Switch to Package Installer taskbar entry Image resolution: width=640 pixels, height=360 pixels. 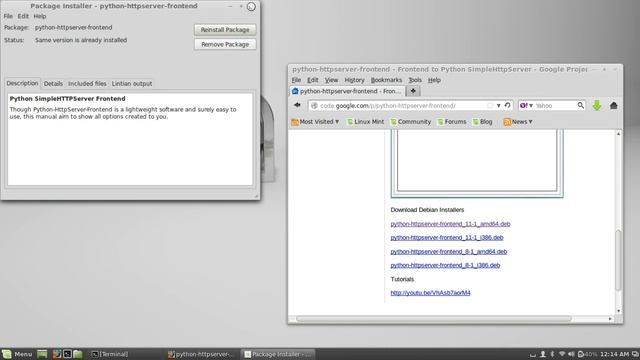tap(278, 354)
